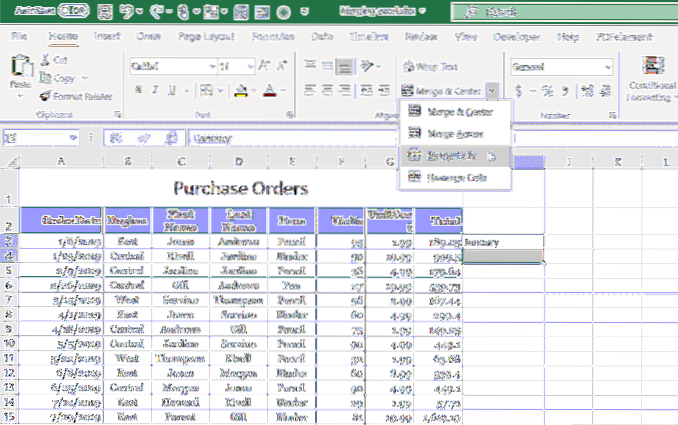The image size is (678, 425).
Task: Click the Font Color red swatch
Action: pyautogui.click(x=270, y=90)
